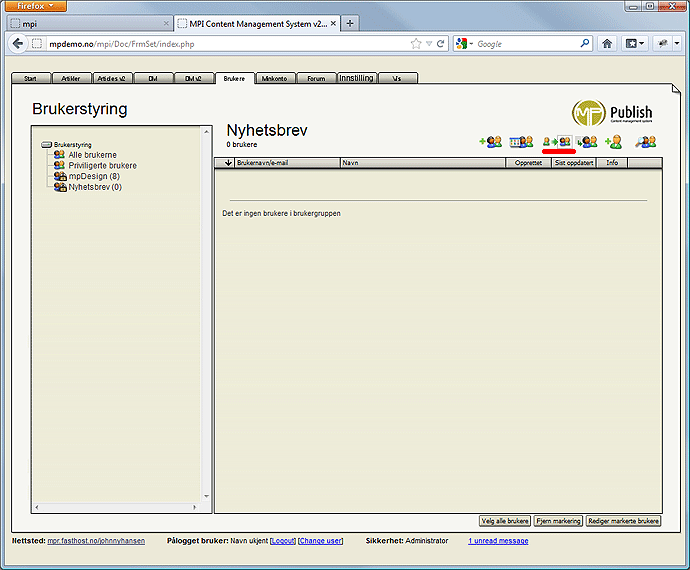Switch to the Articles v2 tab

tap(112, 78)
